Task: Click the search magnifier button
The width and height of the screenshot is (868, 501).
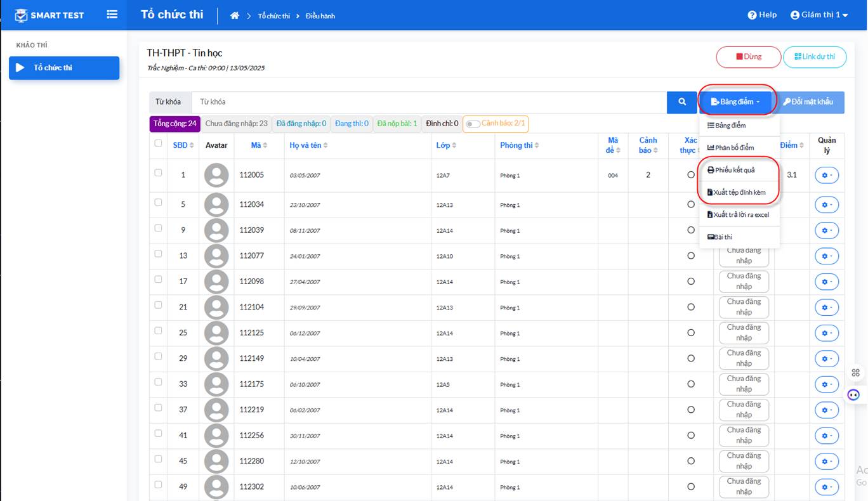Action: [682, 102]
